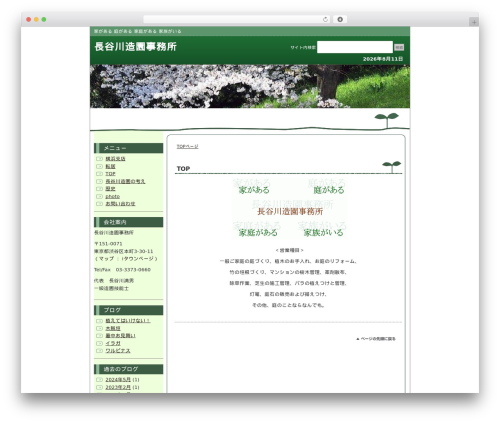Open the iタウンページ link in the company info
This screenshot has height=423, width=500.
[x=137, y=259]
